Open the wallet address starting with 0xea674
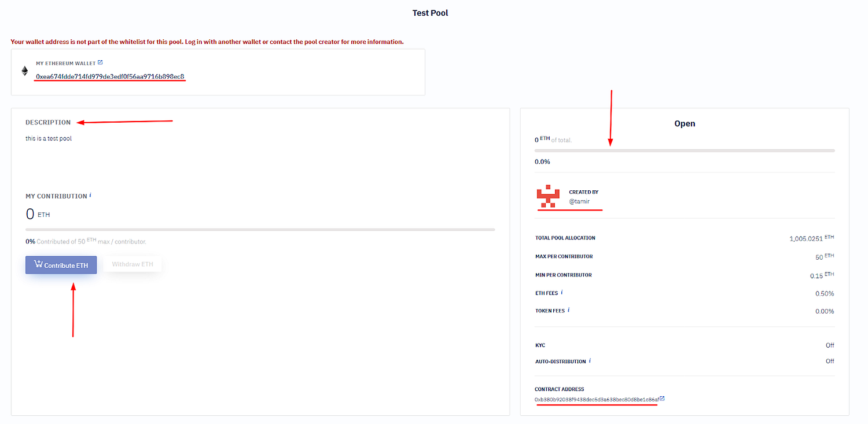The image size is (868, 424). [110, 76]
